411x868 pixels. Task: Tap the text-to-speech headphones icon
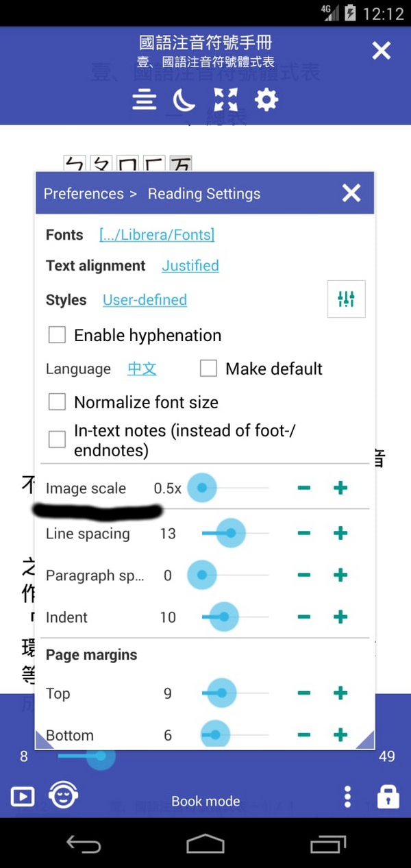point(63,795)
